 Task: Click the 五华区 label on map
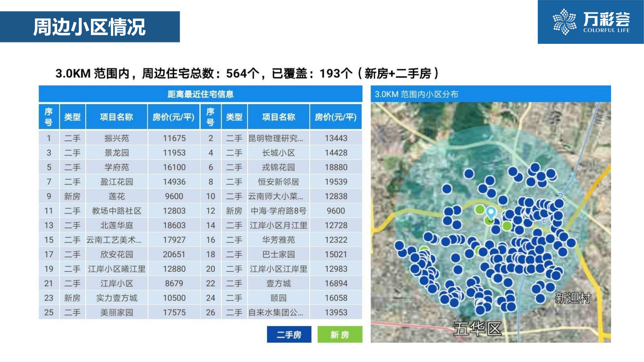tap(477, 328)
